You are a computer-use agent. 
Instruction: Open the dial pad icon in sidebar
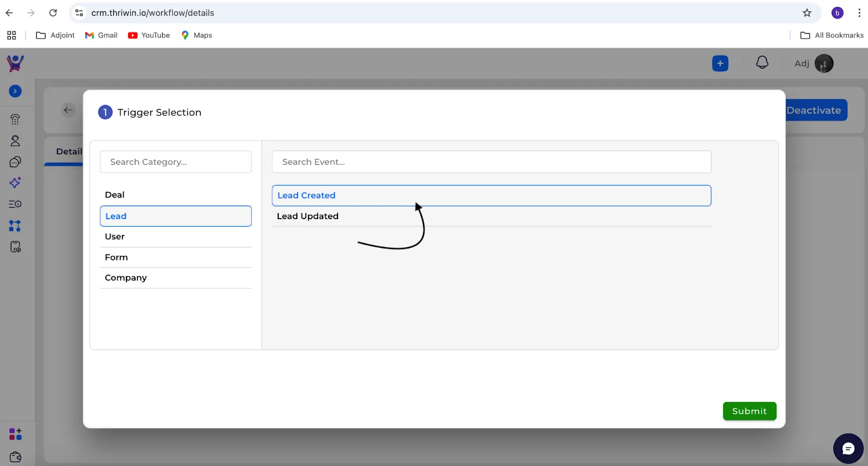coord(15,119)
